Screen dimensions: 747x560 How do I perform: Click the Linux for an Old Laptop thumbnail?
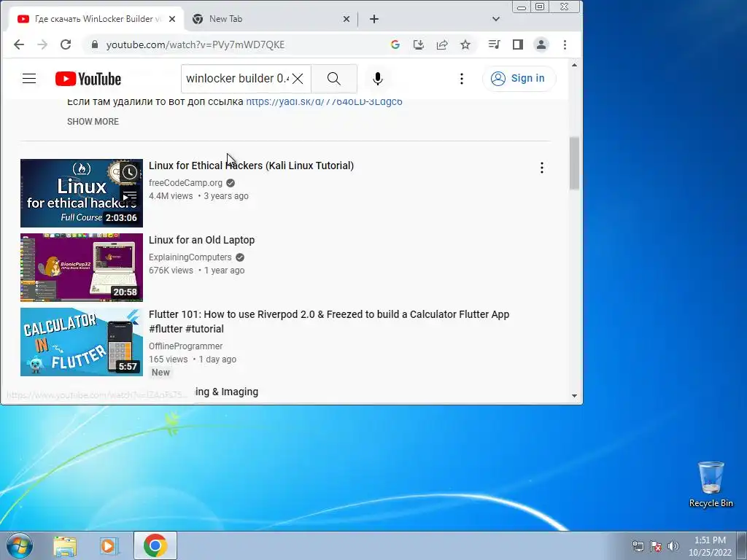pyautogui.click(x=82, y=268)
